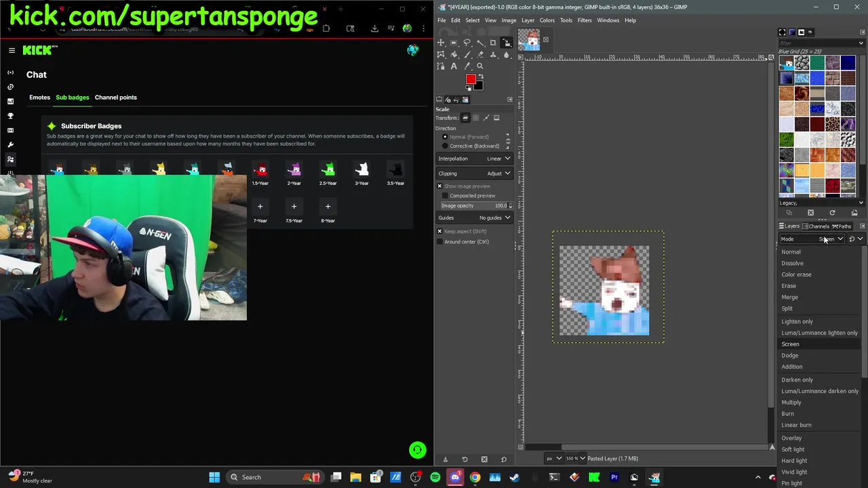Image resolution: width=868 pixels, height=488 pixels.
Task: Select the Free Select lasso tool
Action: 467,43
